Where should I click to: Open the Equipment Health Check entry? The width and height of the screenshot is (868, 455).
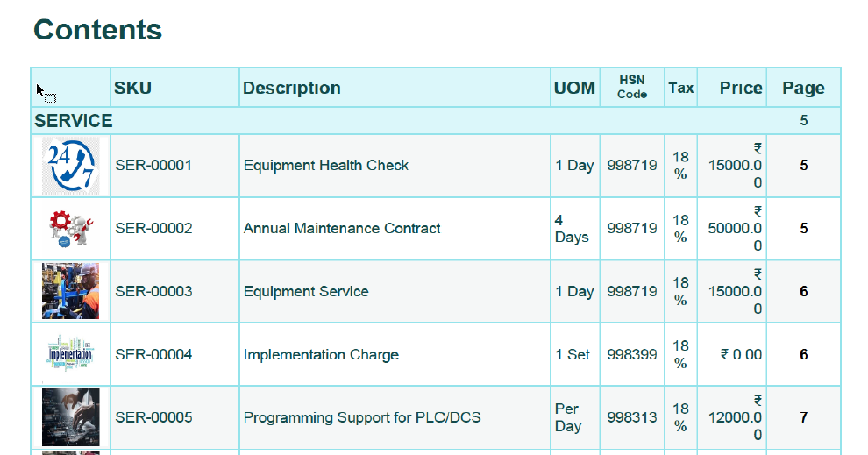click(x=326, y=166)
